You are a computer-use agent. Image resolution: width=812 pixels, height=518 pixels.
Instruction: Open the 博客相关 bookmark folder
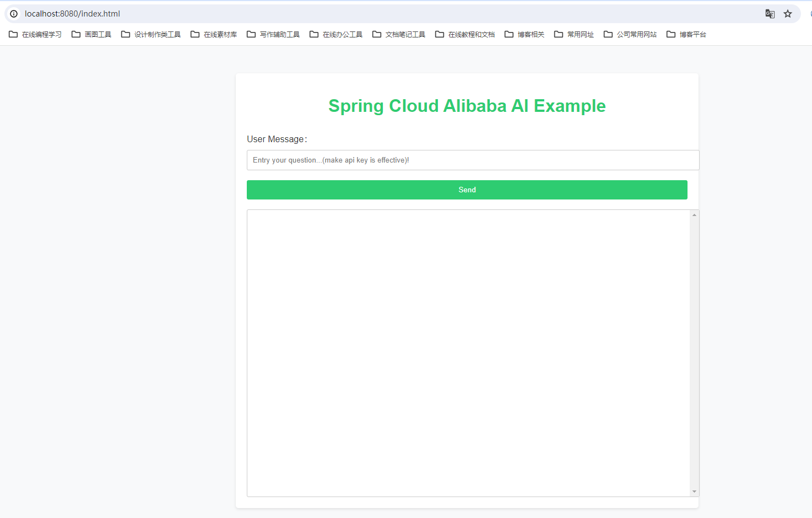[524, 34]
